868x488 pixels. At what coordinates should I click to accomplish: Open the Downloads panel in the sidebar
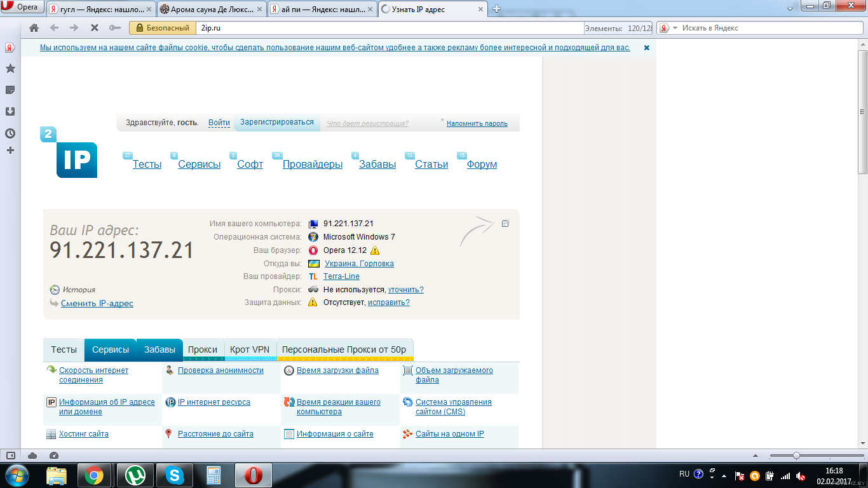click(10, 112)
